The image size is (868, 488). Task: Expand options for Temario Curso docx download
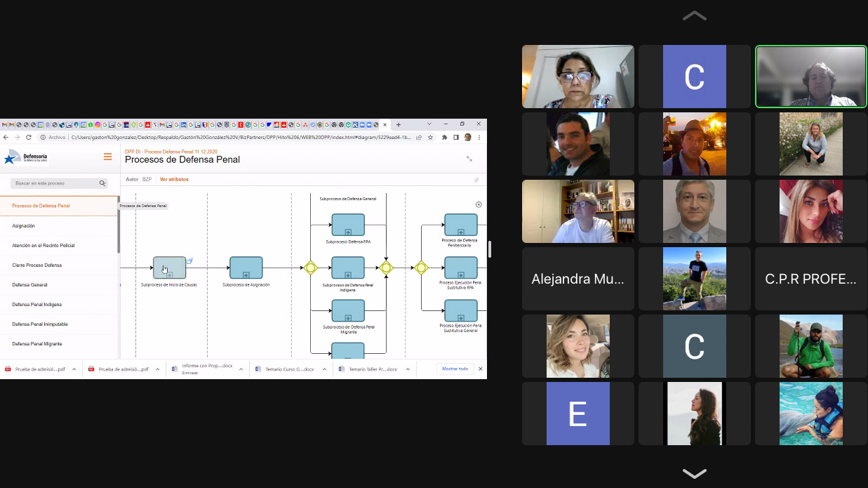[x=324, y=369]
